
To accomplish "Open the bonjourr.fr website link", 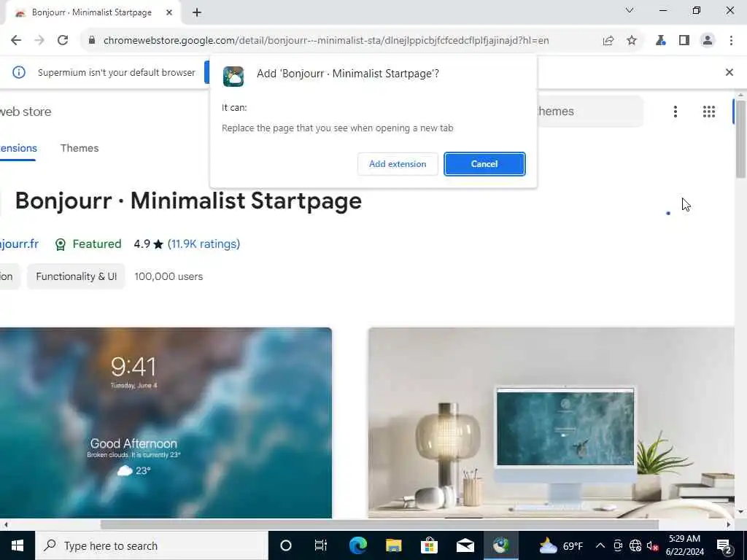I will [19, 244].
